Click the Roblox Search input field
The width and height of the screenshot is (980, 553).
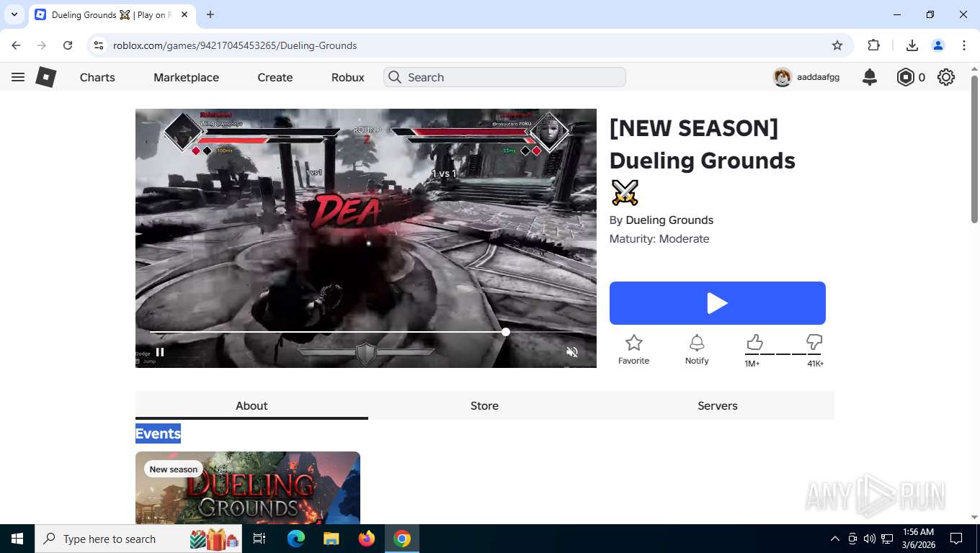[504, 77]
